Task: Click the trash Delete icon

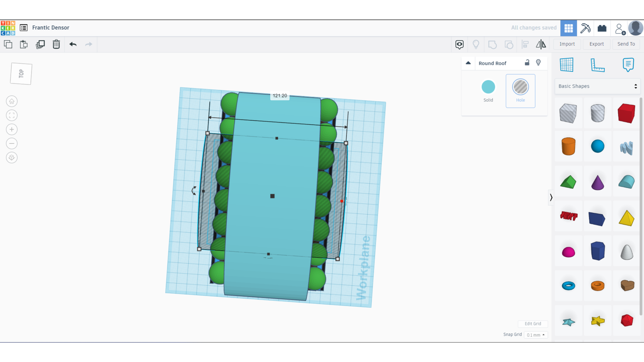Action: point(56,44)
